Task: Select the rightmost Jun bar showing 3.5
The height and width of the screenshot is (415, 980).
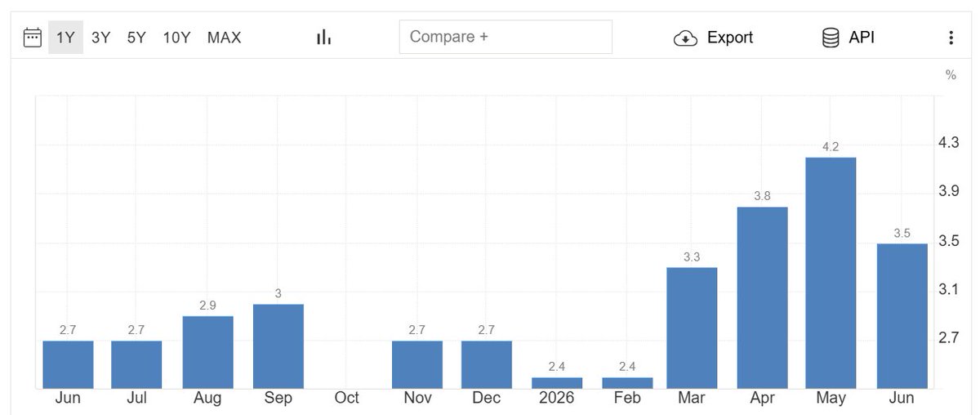Action: coord(902,316)
